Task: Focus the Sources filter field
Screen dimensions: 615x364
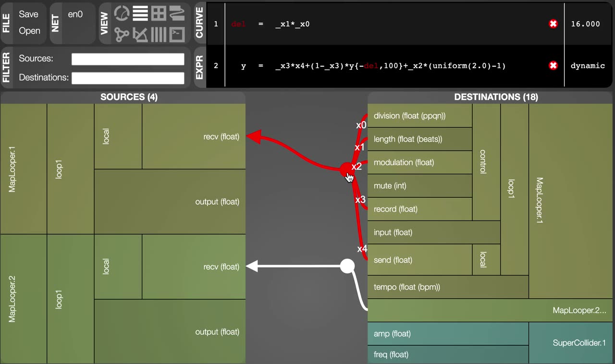Action: click(x=128, y=59)
